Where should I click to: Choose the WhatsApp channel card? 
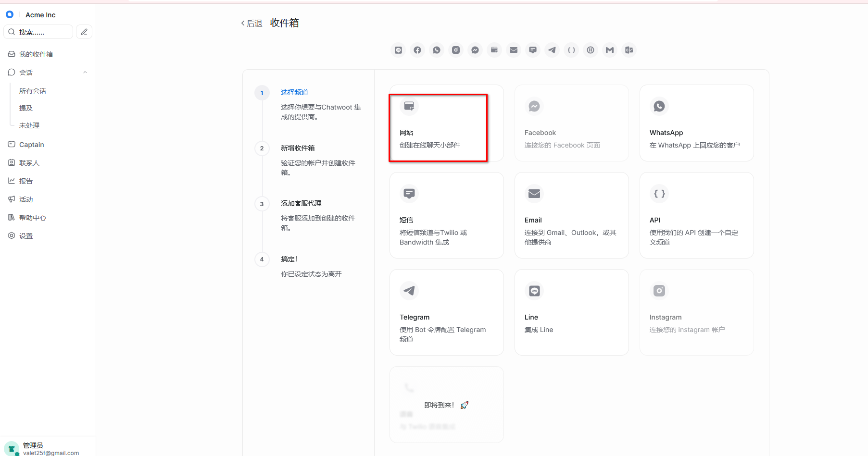click(696, 123)
